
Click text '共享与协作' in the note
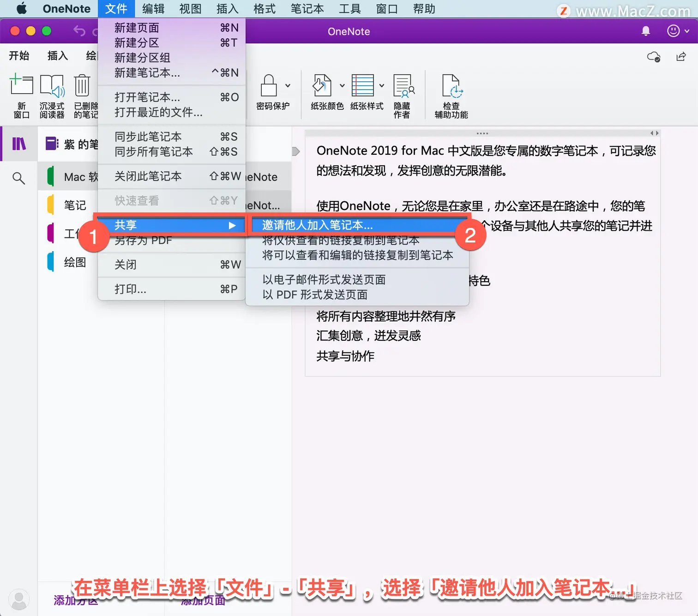click(345, 356)
